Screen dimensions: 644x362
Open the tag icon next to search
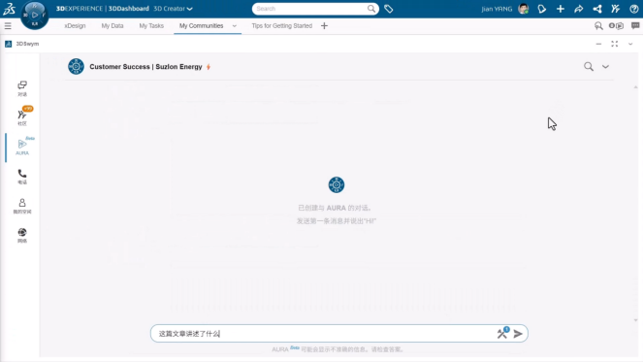[389, 9]
